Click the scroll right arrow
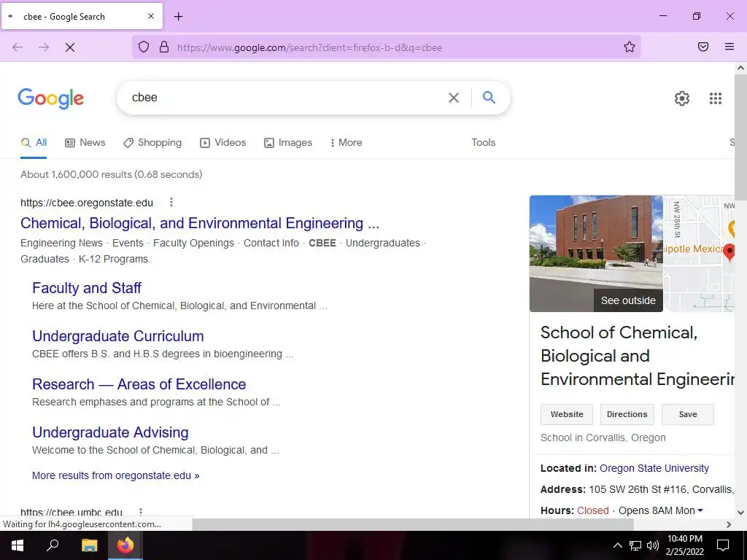This screenshot has width=747, height=560. pyautogui.click(x=729, y=524)
